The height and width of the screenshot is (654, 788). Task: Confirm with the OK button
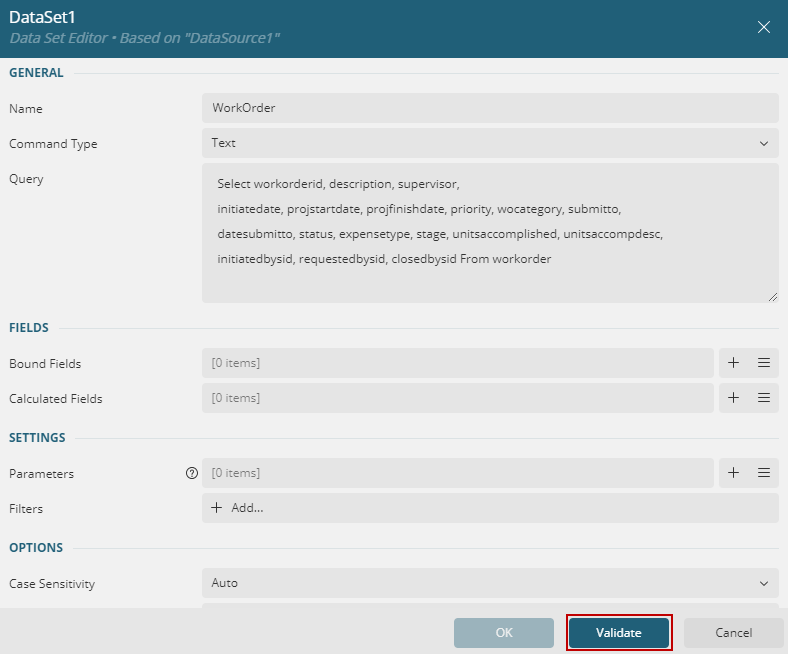[x=504, y=633]
